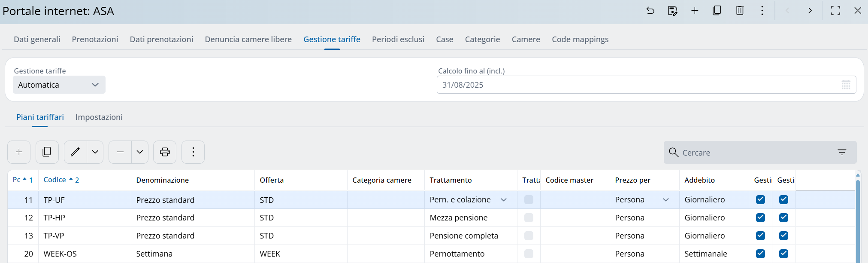Add new rate plan row button
The width and height of the screenshot is (868, 263).
19,152
